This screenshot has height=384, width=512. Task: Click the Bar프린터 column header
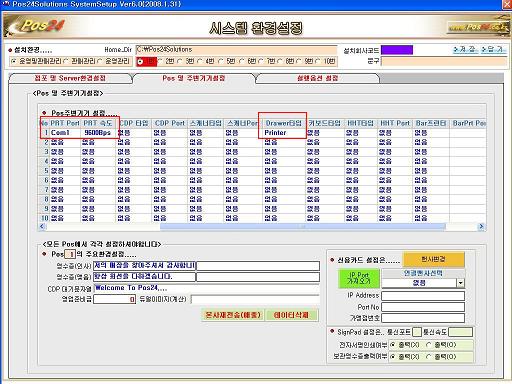pos(431,123)
